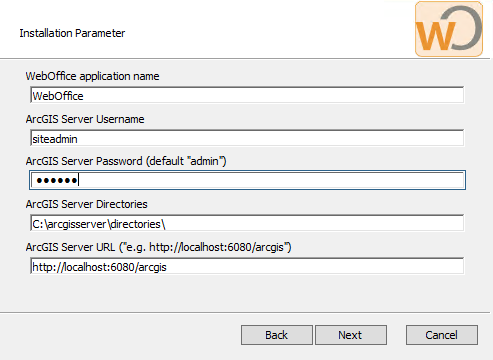This screenshot has width=493, height=360.
Task: Cancel the installation
Action: tap(442, 335)
